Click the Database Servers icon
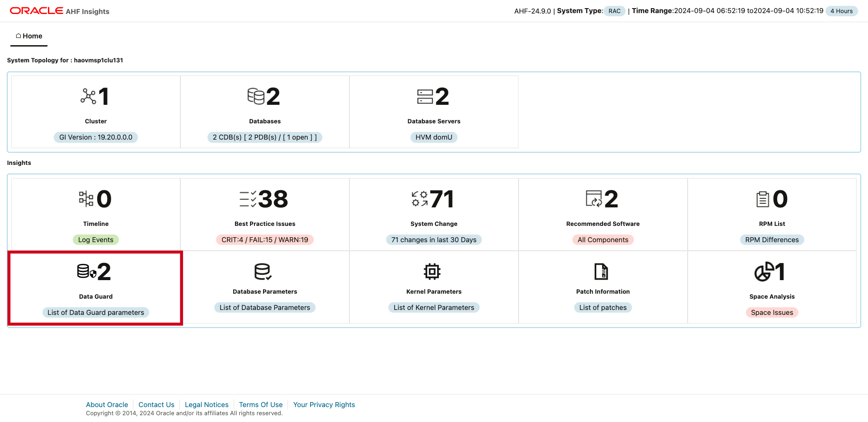The height and width of the screenshot is (422, 868). pyautogui.click(x=425, y=96)
